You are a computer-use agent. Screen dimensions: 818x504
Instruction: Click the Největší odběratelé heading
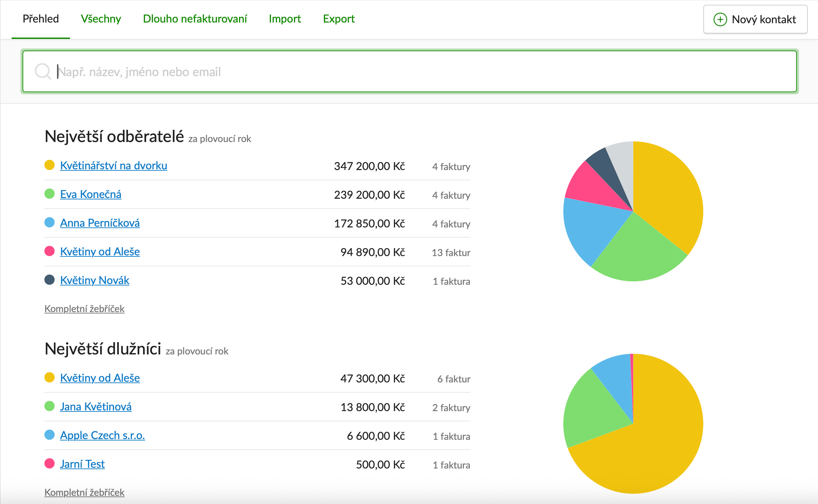pos(114,137)
